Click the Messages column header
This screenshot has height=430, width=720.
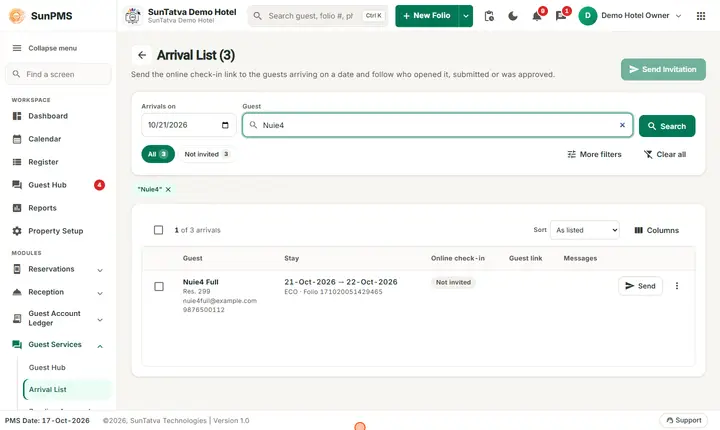tap(580, 258)
